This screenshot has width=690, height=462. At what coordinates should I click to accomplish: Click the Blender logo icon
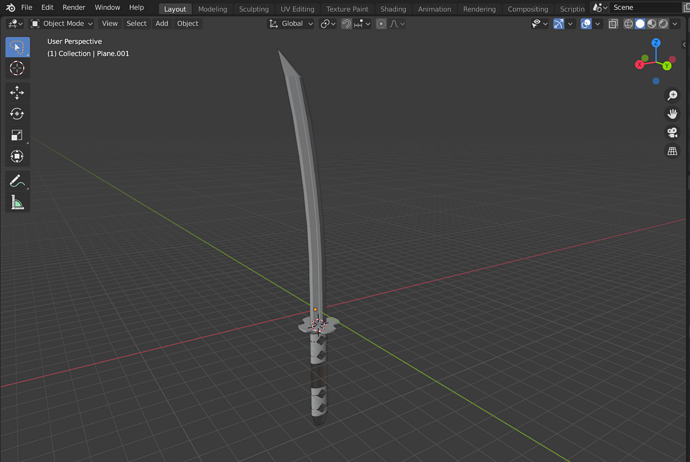[11, 7]
